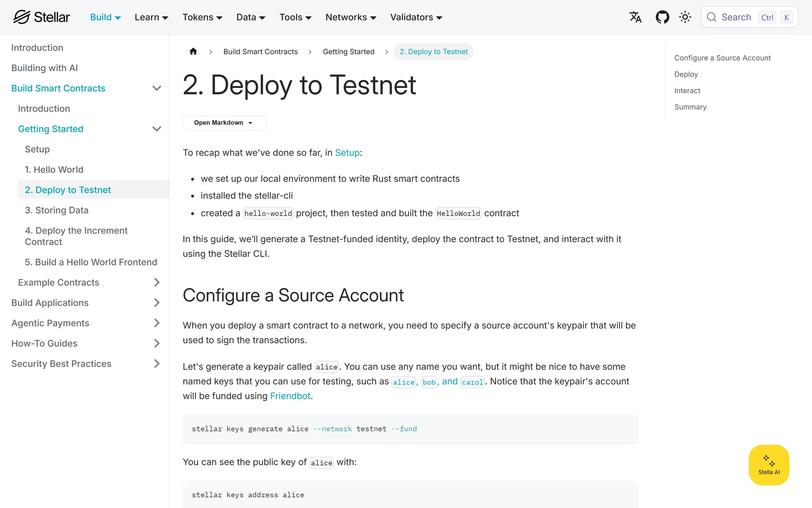Jump to Summary in table of contents

coord(690,107)
